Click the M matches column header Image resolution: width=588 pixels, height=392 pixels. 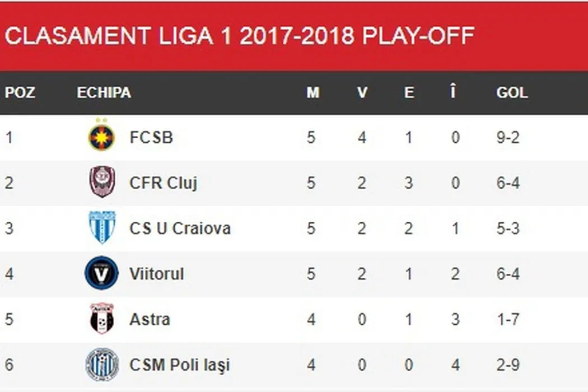click(x=312, y=92)
